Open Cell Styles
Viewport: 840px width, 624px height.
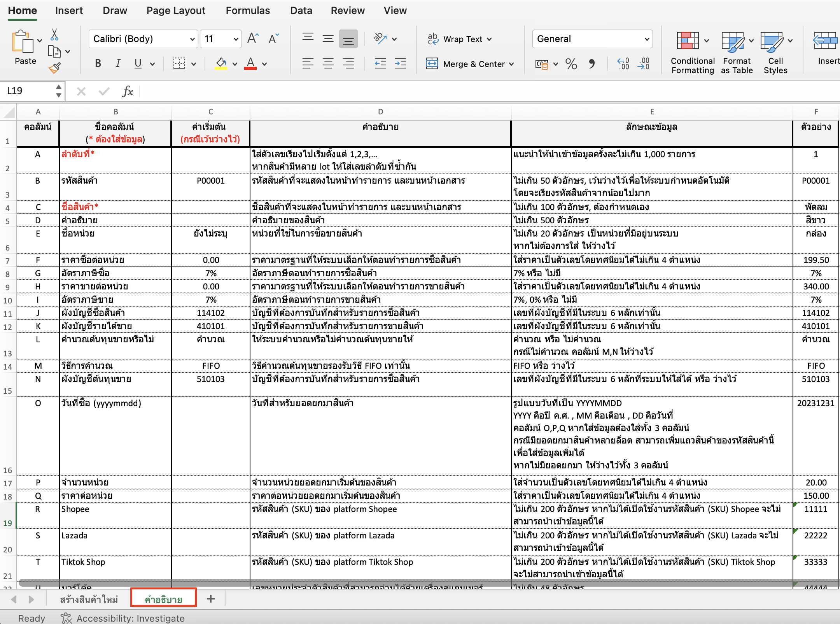pyautogui.click(x=775, y=53)
